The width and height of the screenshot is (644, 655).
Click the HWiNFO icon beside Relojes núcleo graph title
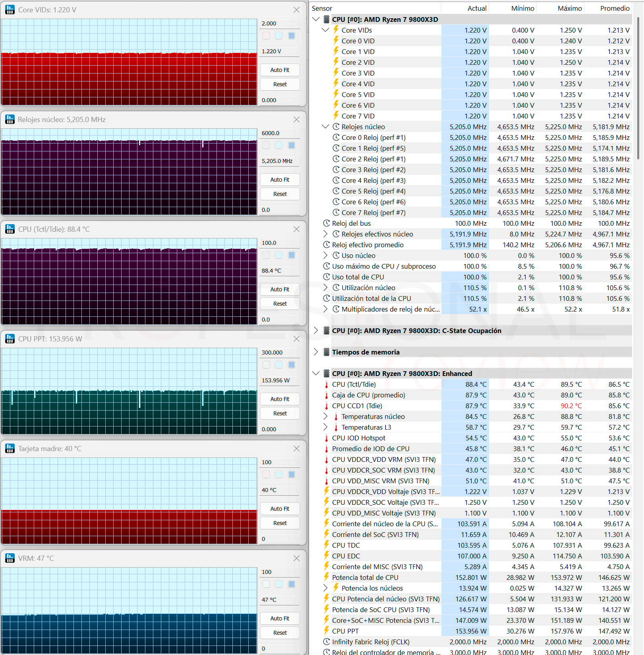[x=10, y=120]
